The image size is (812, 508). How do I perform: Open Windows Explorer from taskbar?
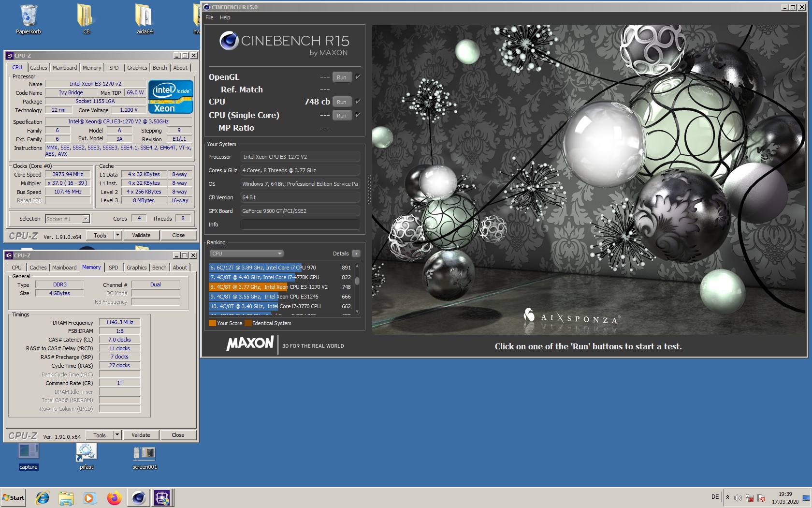tap(66, 497)
